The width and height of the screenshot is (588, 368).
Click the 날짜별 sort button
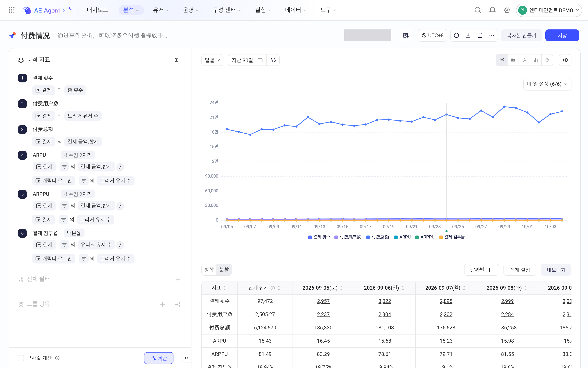click(481, 270)
